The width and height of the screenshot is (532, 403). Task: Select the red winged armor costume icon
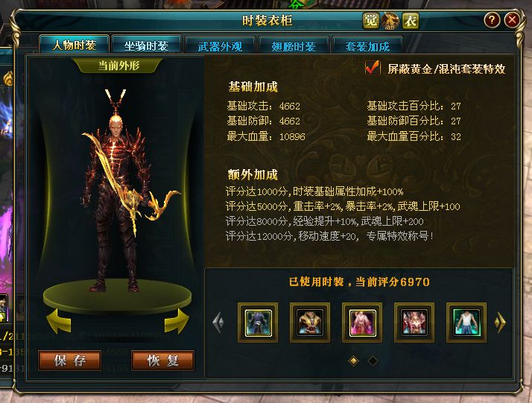click(x=414, y=323)
